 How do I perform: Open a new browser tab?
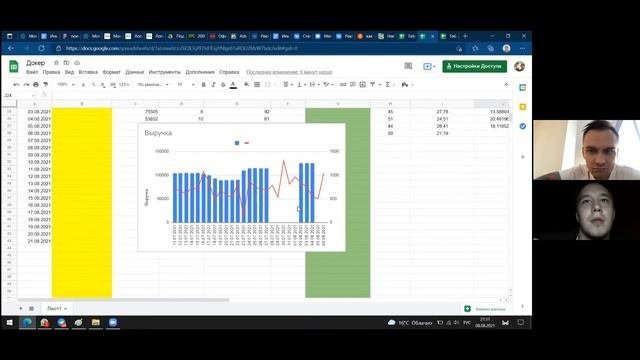click(x=465, y=36)
